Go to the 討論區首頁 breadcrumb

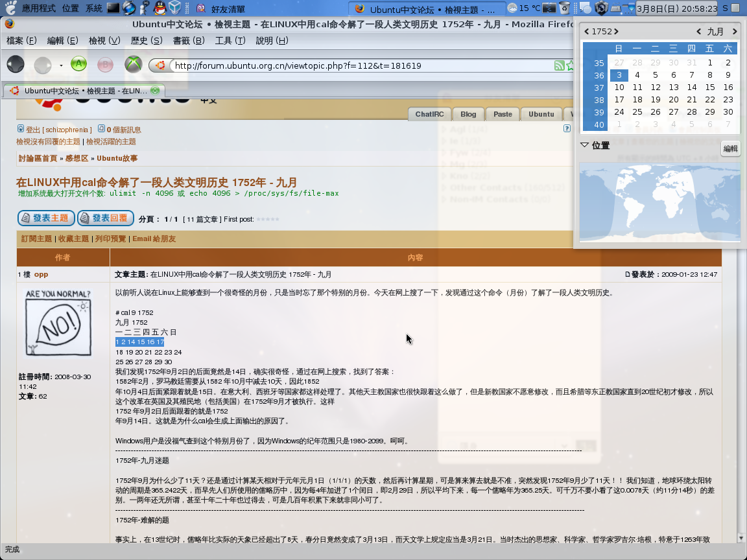(38, 158)
